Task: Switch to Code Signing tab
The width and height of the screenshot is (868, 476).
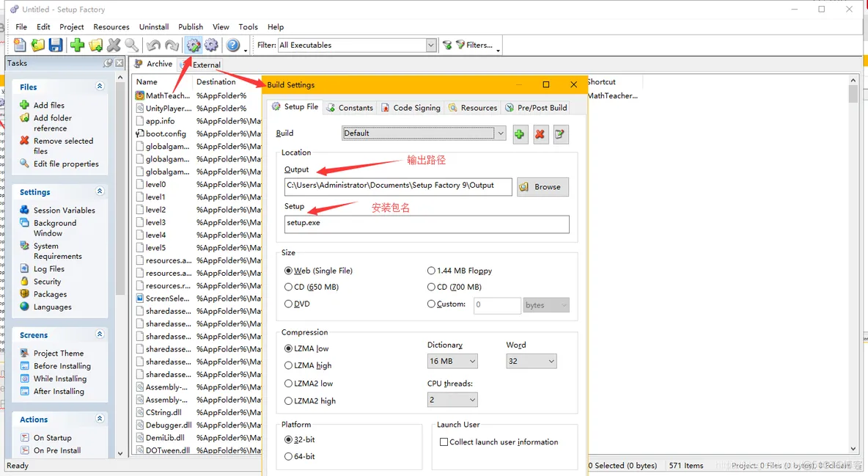Action: click(x=411, y=108)
